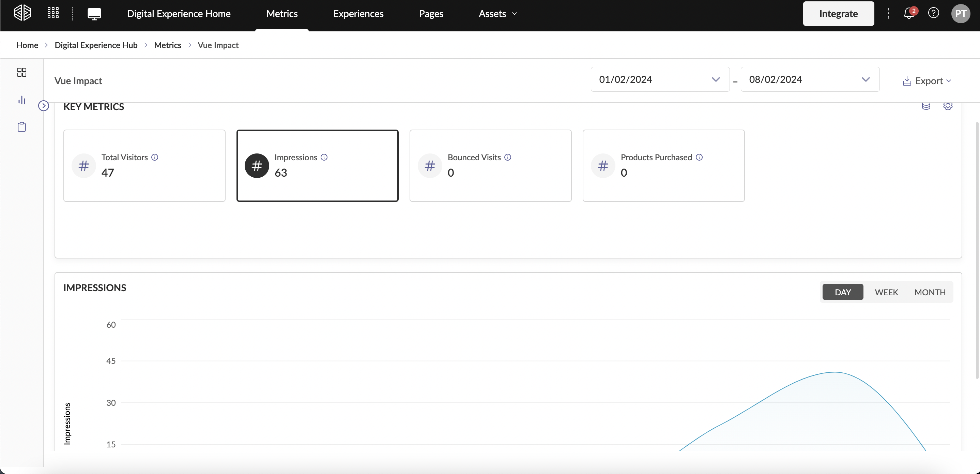The image size is (980, 474).
Task: Go to Digital Experience Hub breadcrumb
Action: pyautogui.click(x=96, y=45)
